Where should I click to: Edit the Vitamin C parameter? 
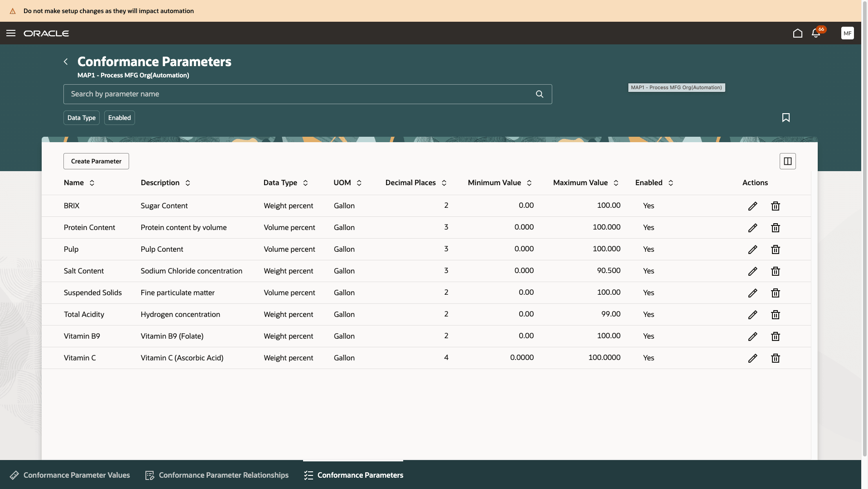point(752,358)
